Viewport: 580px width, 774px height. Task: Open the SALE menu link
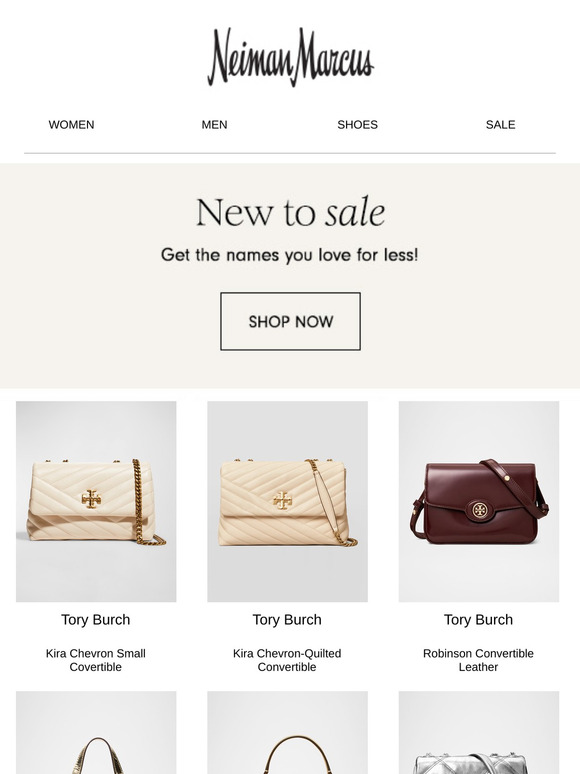500,125
